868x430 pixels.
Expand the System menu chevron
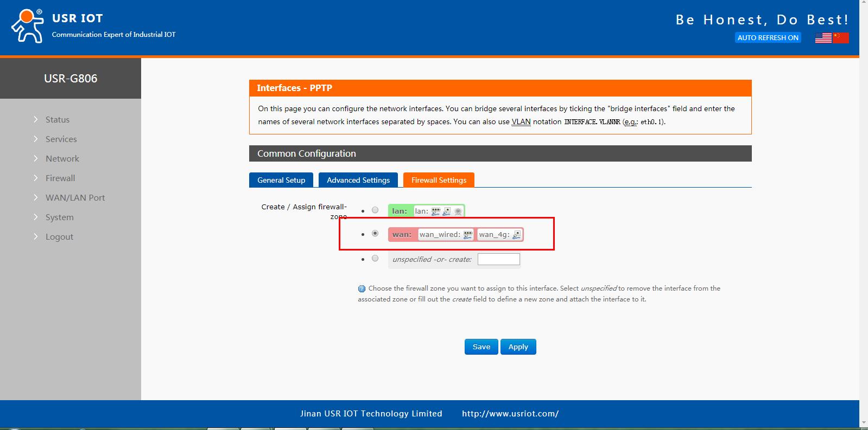[x=36, y=217]
